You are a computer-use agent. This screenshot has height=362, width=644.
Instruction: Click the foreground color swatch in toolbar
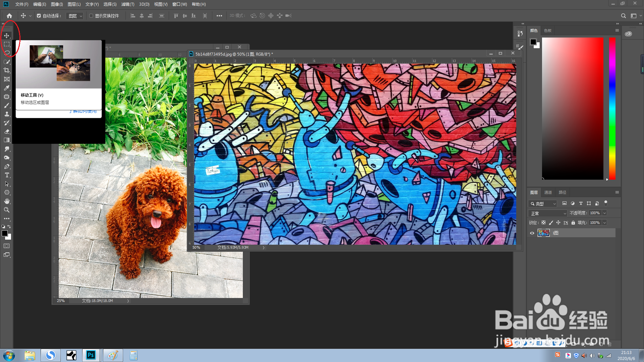click(x=5, y=233)
